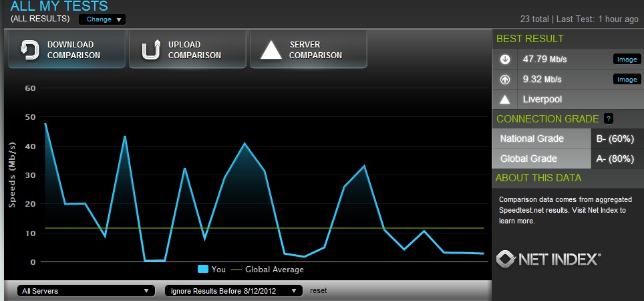Viewport: 644px width, 301px height.
Task: Click the Net Index logo
Action: point(549,260)
